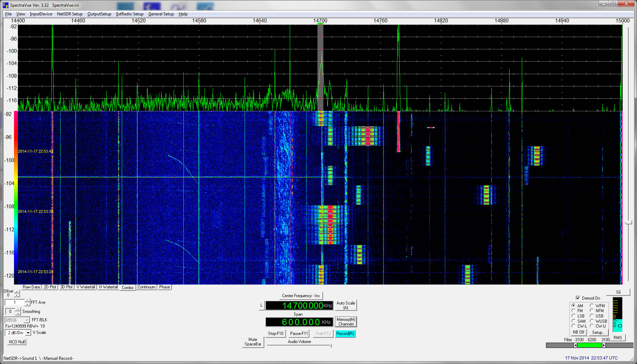The height and width of the screenshot is (364, 637).
Task: Toggle the Demod On checkbox
Action: 578,298
